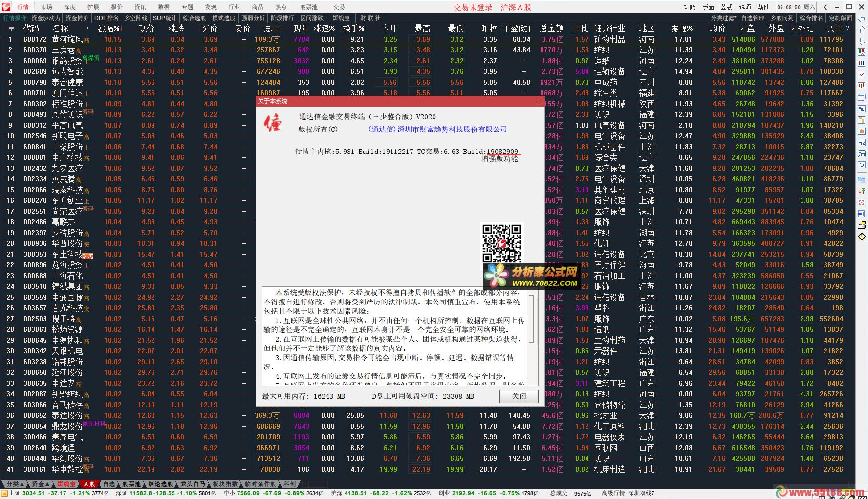This screenshot has width=868, height=499.
Task: Open the 交易 menu
Action: tap(339, 7)
